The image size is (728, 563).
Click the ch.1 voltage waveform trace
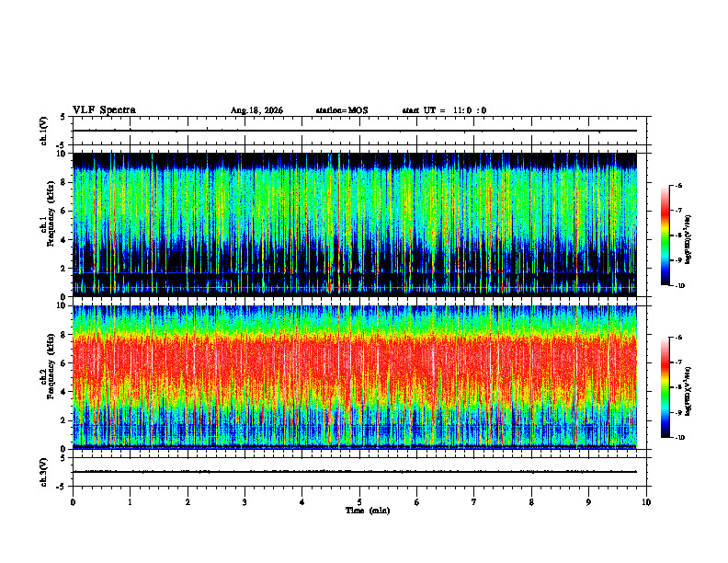[x=355, y=131]
